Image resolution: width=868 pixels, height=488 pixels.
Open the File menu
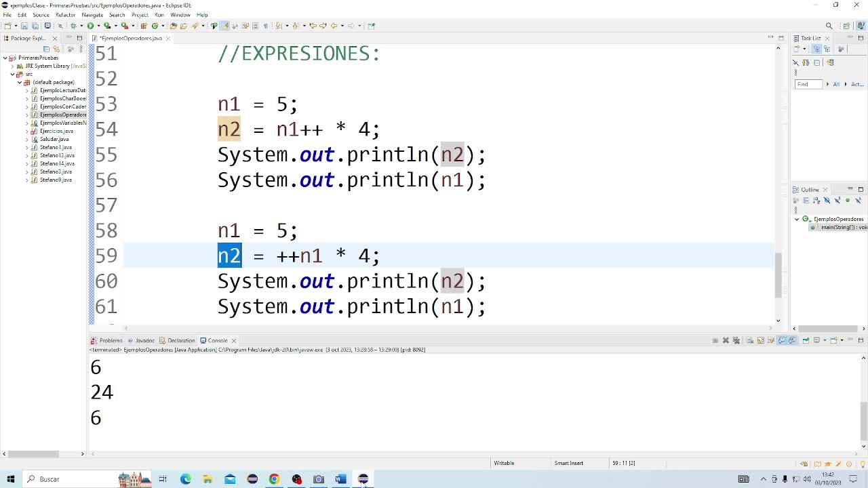pyautogui.click(x=7, y=14)
